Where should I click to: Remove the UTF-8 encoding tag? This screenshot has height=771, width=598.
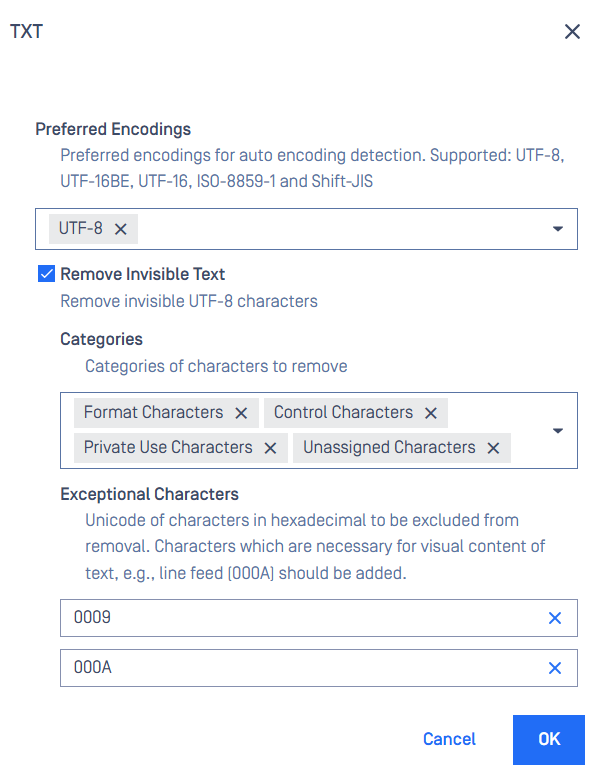point(120,229)
